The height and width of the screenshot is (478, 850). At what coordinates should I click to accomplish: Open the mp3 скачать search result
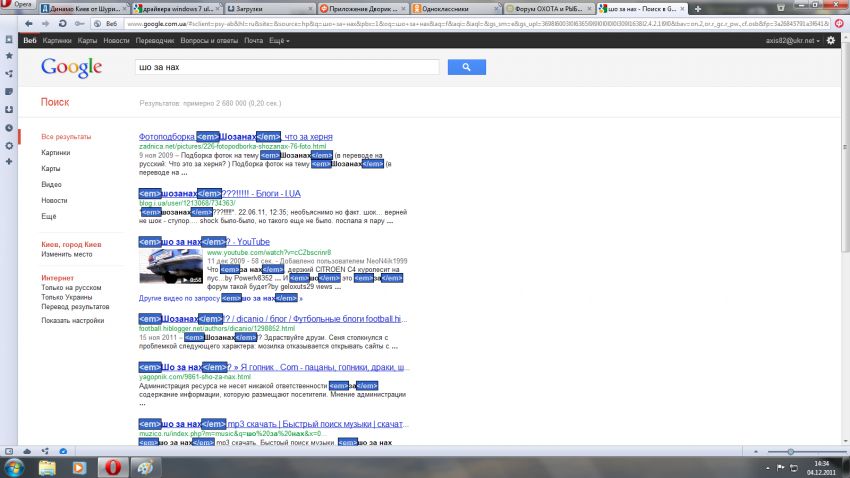pyautogui.click(x=274, y=424)
